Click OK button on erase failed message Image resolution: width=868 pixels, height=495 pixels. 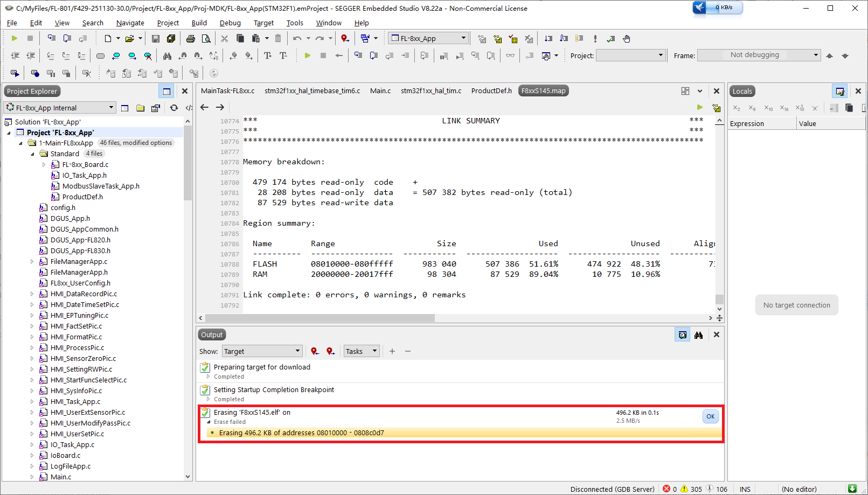(x=710, y=416)
